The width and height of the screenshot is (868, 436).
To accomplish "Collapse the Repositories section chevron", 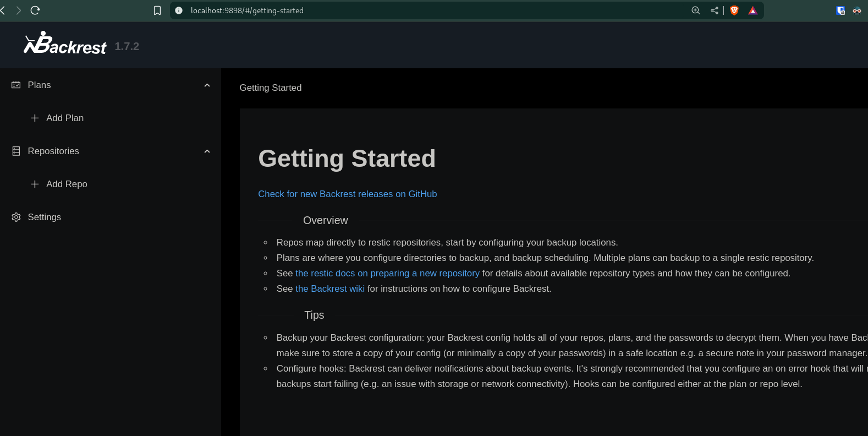I will pyautogui.click(x=207, y=151).
